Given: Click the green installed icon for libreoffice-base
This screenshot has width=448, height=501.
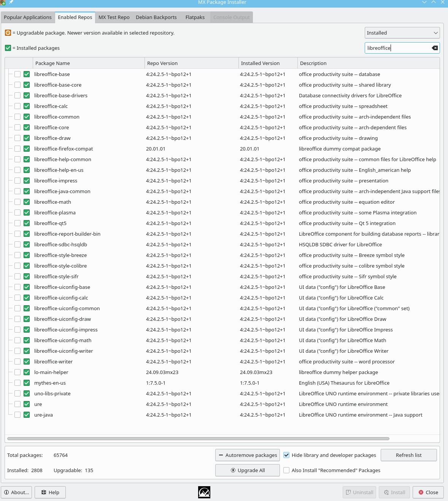Looking at the screenshot, I should [27, 74].
